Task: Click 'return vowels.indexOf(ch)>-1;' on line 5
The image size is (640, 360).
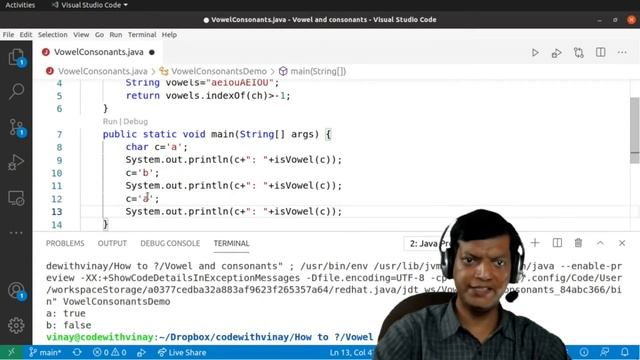Action: 208,96
